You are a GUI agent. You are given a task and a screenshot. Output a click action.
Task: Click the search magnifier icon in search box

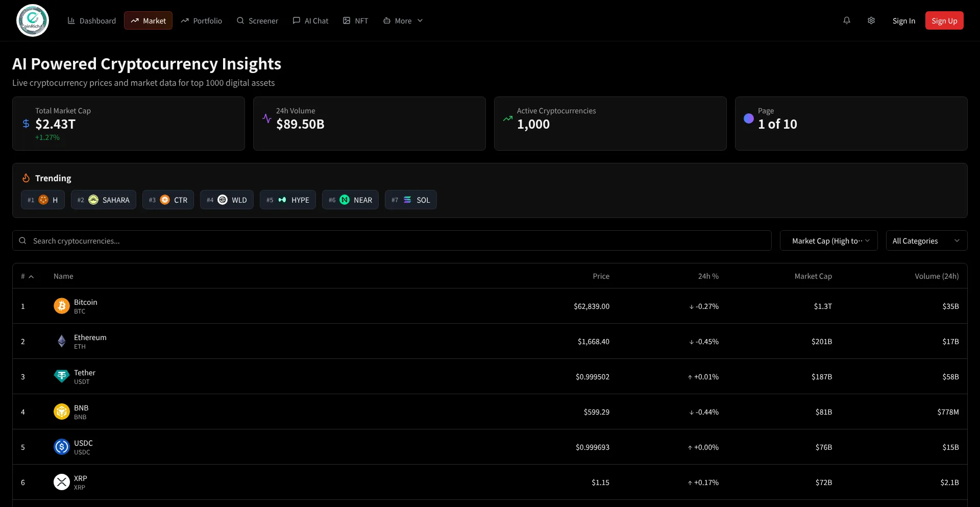(22, 240)
